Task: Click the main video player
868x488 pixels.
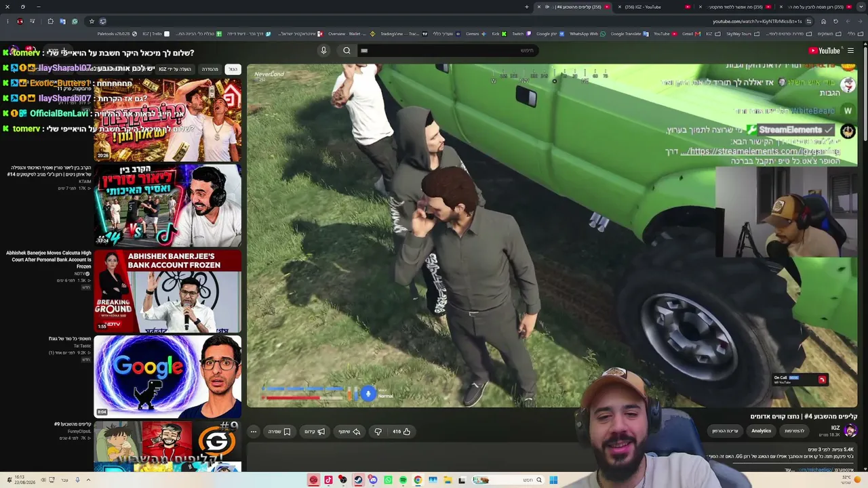Action: pyautogui.click(x=551, y=236)
